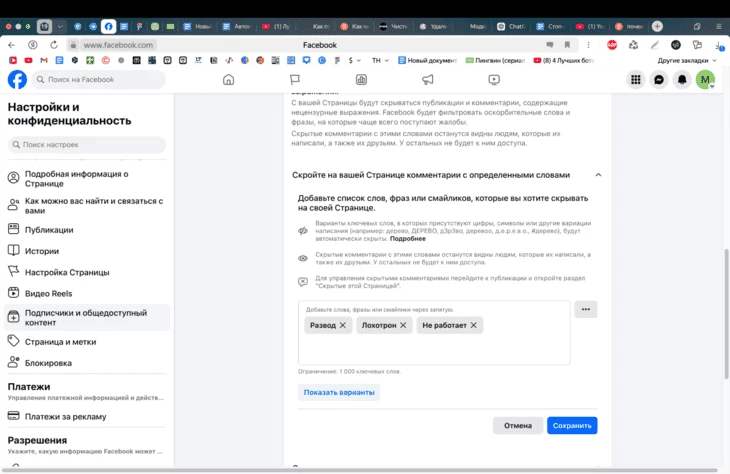The height and width of the screenshot is (474, 730).
Task: Switch to the '(1) Лу' YouTube tab
Action: coord(276,27)
